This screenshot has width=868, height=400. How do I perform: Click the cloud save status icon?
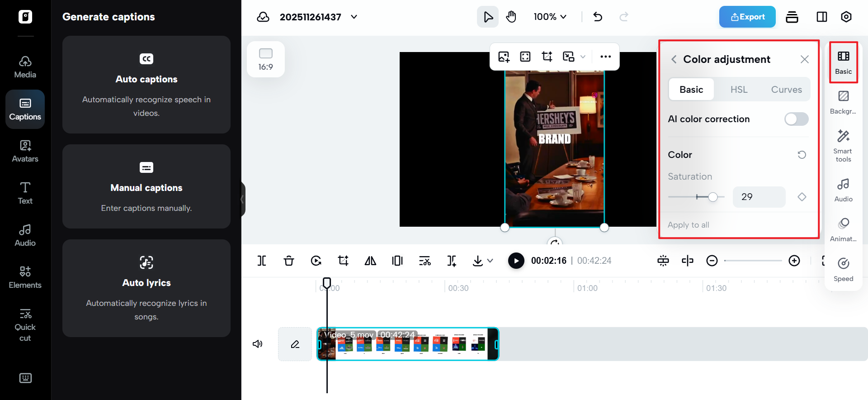point(263,17)
